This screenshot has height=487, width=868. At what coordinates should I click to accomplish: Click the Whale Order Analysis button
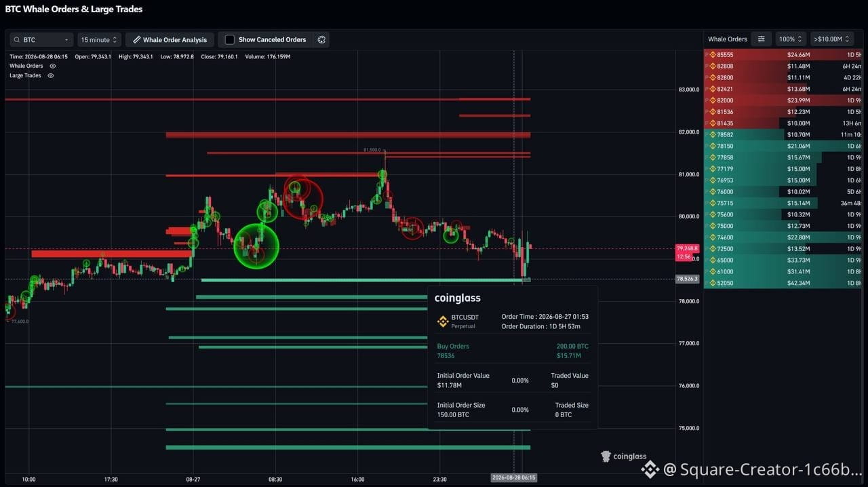[x=170, y=40]
